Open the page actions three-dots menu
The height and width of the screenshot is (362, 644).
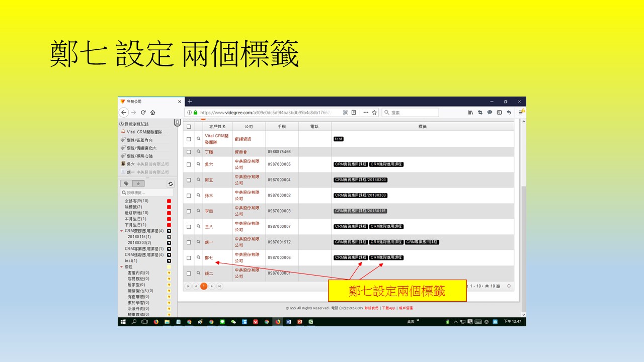click(366, 113)
